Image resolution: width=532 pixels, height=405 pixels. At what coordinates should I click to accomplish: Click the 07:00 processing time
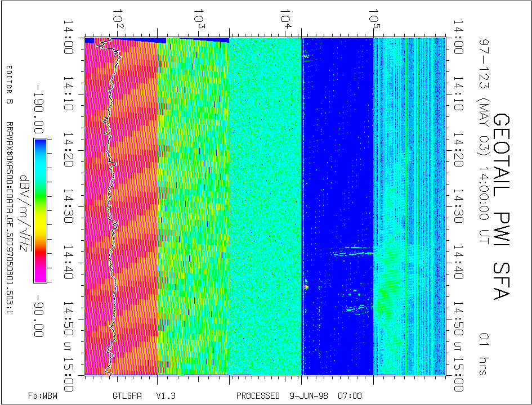350,396
